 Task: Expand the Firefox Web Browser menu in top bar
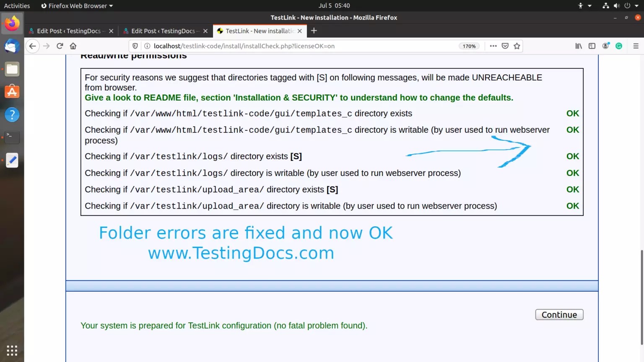pos(77,5)
